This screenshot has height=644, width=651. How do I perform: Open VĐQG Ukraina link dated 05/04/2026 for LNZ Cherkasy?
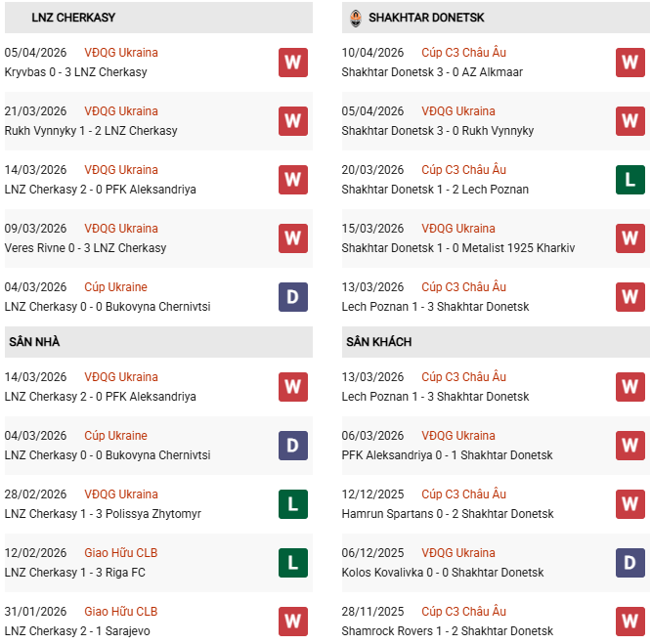[x=121, y=53]
